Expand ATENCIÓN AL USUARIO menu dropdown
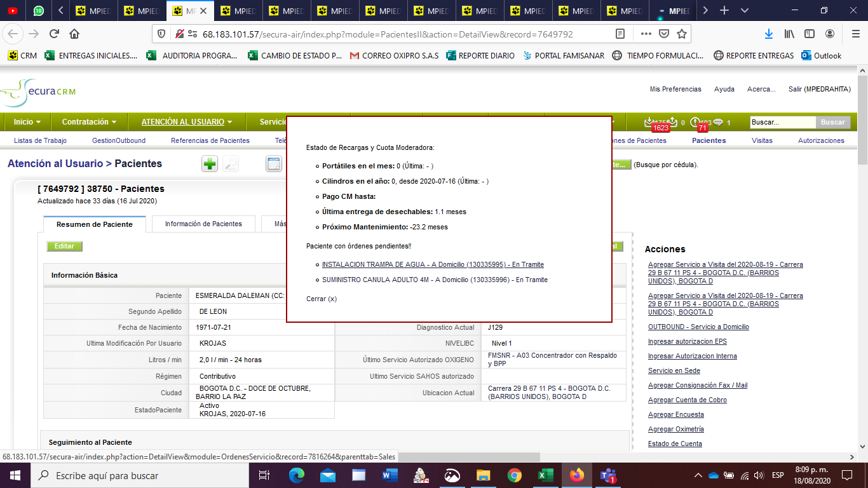The image size is (868, 488). point(186,122)
